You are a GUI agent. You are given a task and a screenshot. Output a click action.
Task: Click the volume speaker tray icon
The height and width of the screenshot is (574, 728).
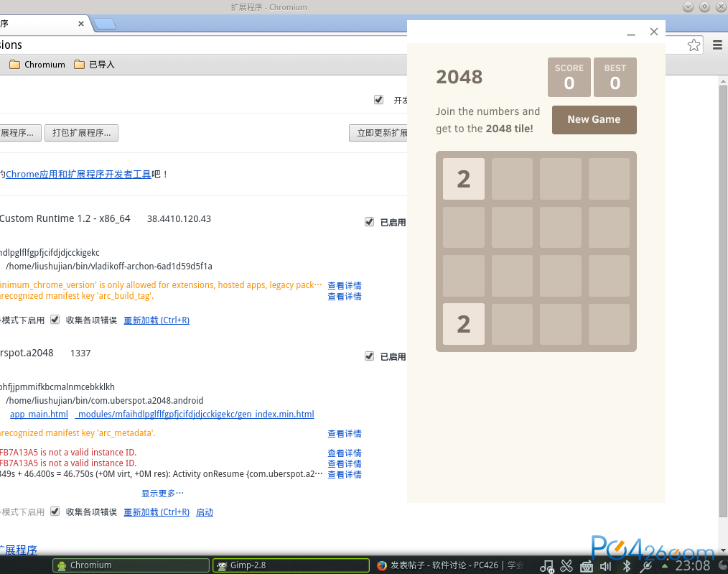pos(606,566)
